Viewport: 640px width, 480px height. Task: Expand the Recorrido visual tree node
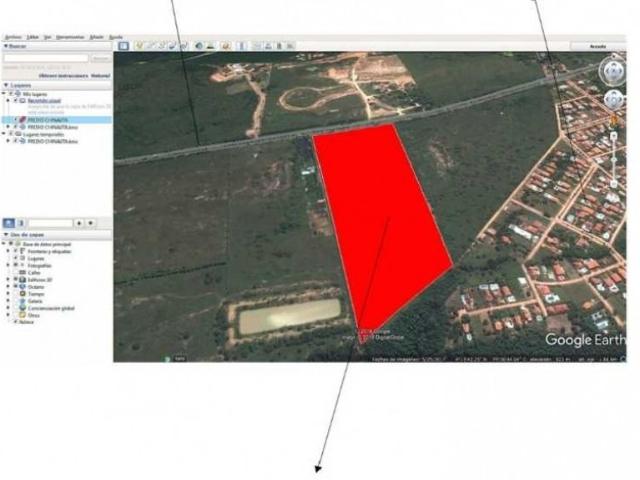coord(9,100)
